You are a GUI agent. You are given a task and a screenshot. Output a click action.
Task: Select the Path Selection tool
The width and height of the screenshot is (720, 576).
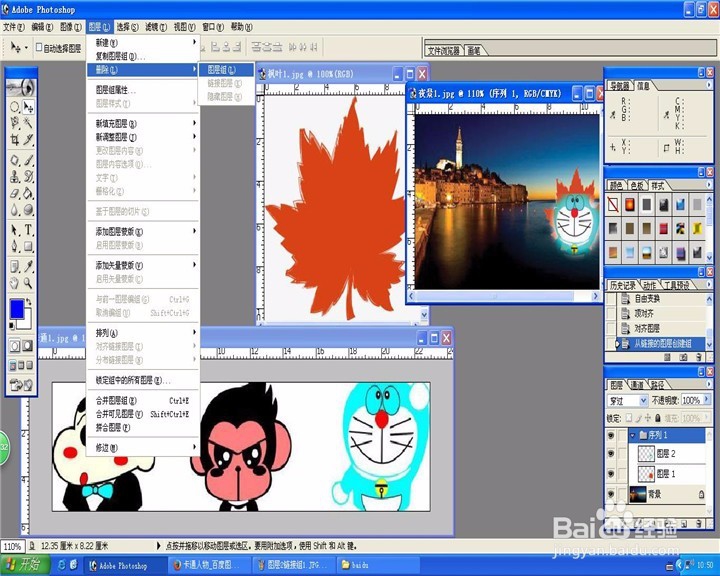click(x=15, y=230)
